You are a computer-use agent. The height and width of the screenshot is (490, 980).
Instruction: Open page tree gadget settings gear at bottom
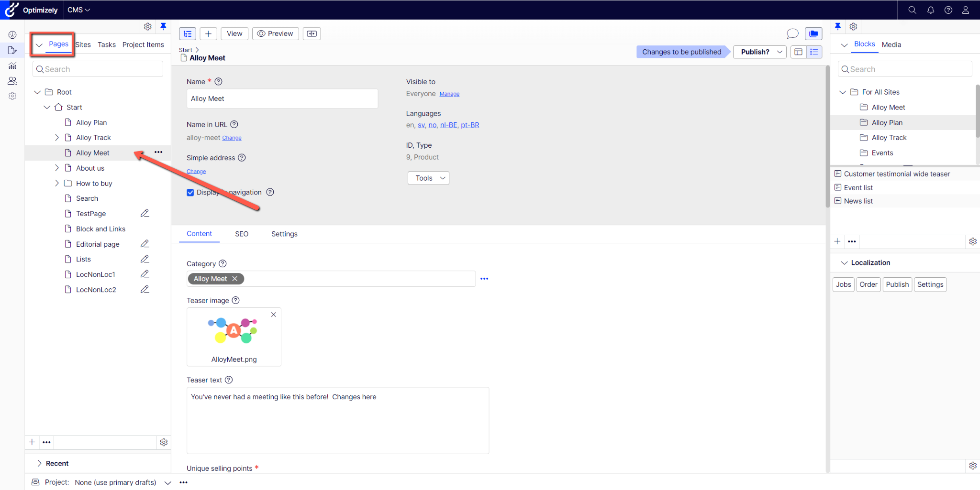pyautogui.click(x=164, y=442)
